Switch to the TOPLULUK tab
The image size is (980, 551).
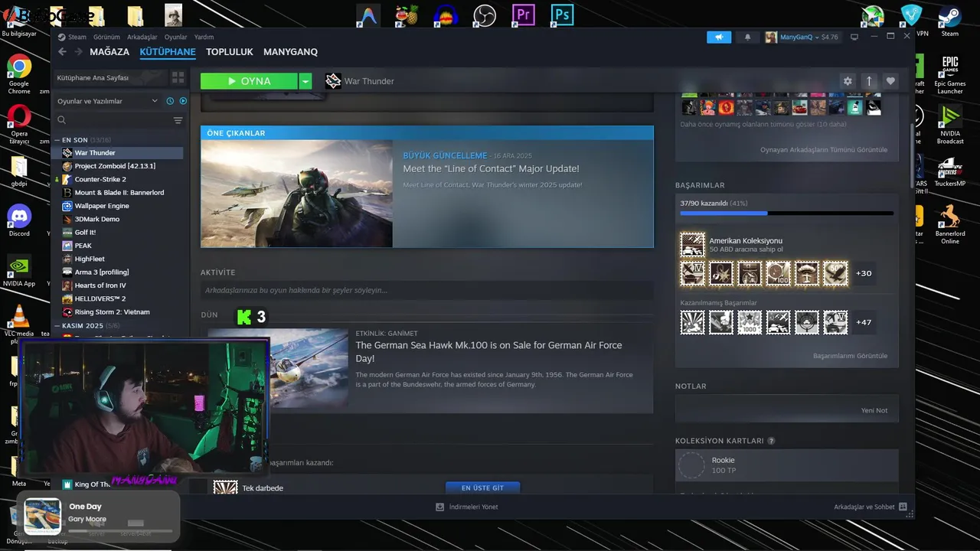230,52
